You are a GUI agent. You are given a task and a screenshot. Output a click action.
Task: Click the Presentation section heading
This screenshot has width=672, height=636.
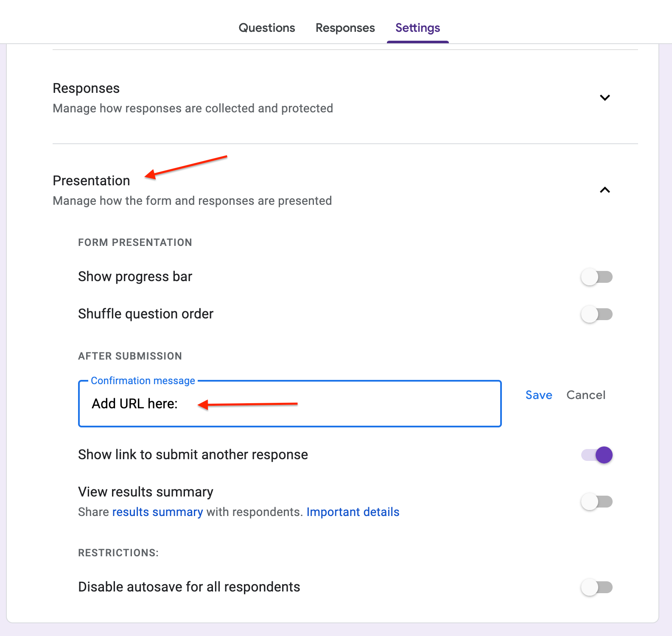pos(91,181)
